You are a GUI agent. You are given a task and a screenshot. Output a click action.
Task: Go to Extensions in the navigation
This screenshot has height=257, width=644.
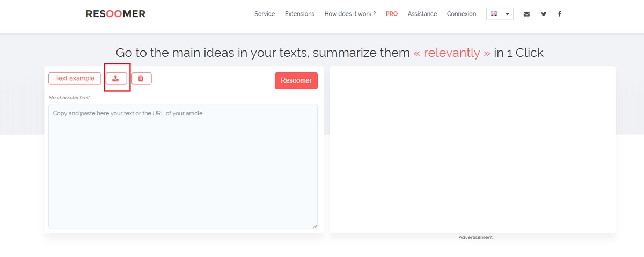pyautogui.click(x=299, y=14)
